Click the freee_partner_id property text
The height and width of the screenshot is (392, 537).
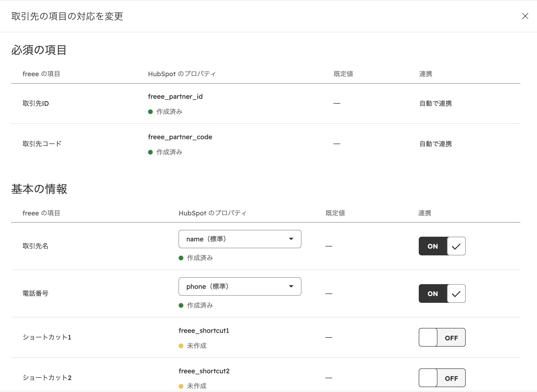175,97
